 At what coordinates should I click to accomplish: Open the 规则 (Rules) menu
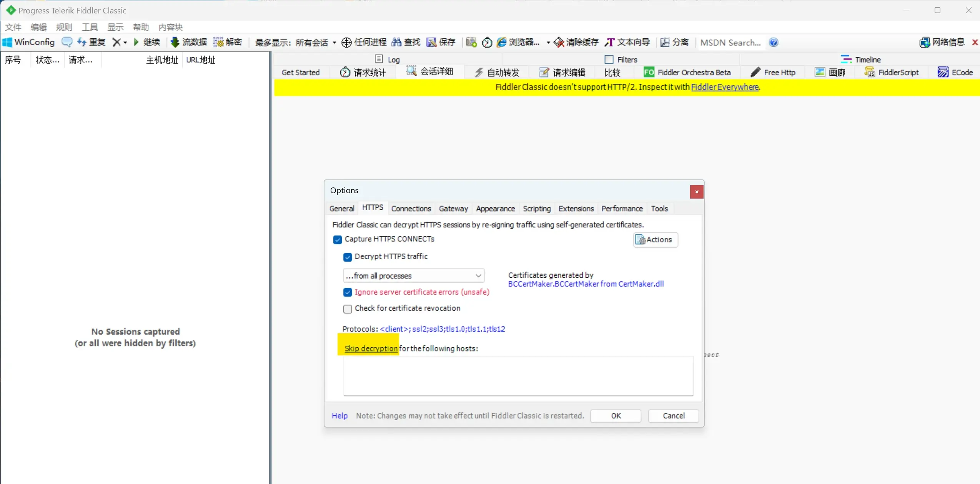click(x=64, y=27)
